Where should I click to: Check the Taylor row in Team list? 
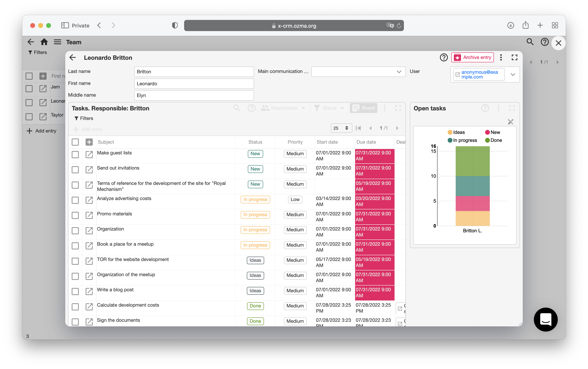pos(29,117)
